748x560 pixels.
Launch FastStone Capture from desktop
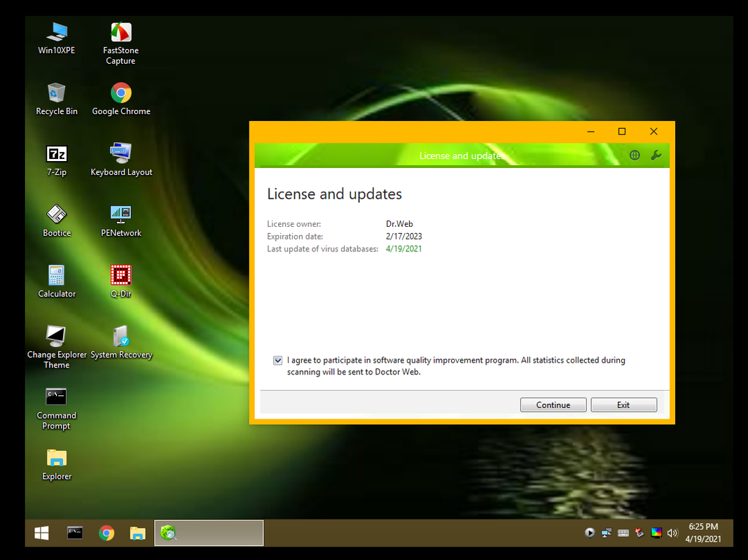(x=120, y=43)
